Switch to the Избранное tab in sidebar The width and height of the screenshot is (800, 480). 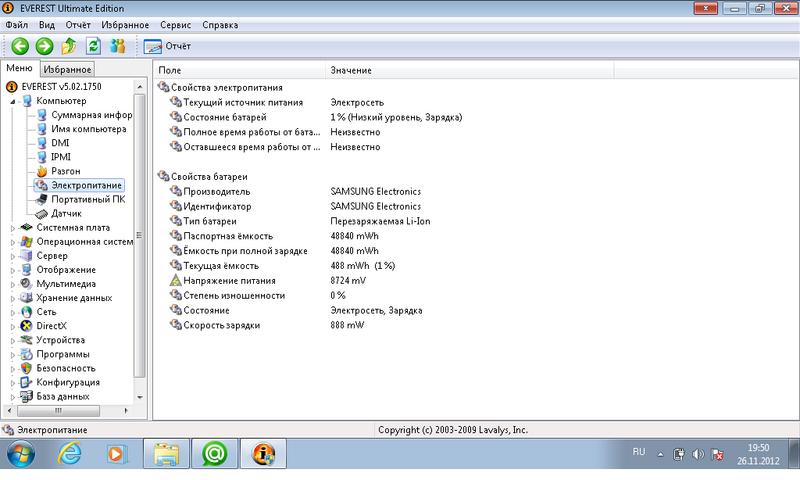pyautogui.click(x=67, y=69)
